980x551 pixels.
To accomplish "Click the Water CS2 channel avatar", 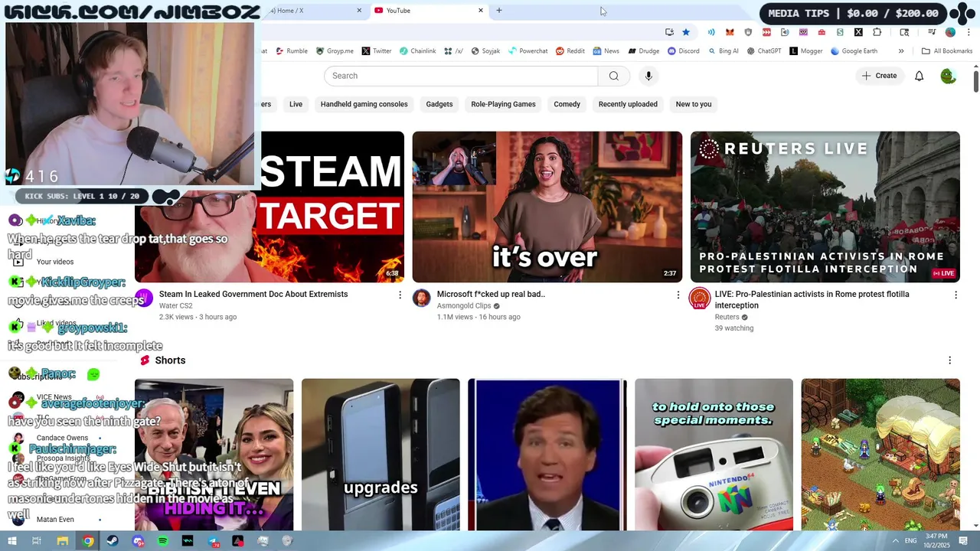I will [144, 298].
